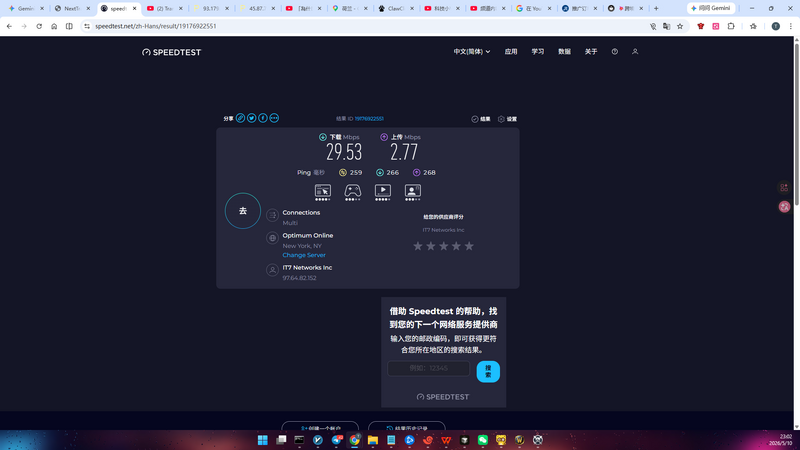Open Windows Start menu
This screenshot has height=450, width=800.
coord(263,440)
